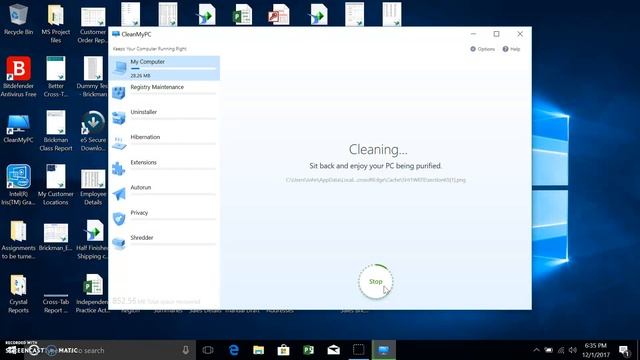
Task: Click the Bitdefender Antivirus Free shortcut
Action: (18, 77)
